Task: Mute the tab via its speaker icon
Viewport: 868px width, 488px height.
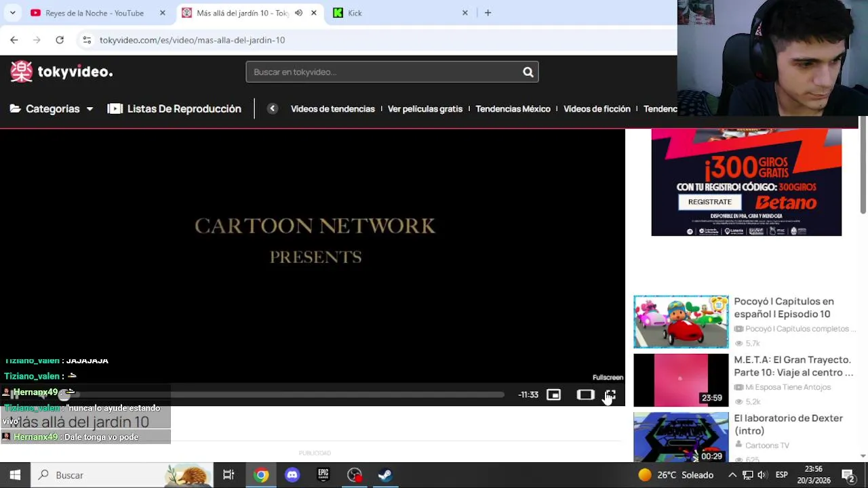Action: click(298, 13)
